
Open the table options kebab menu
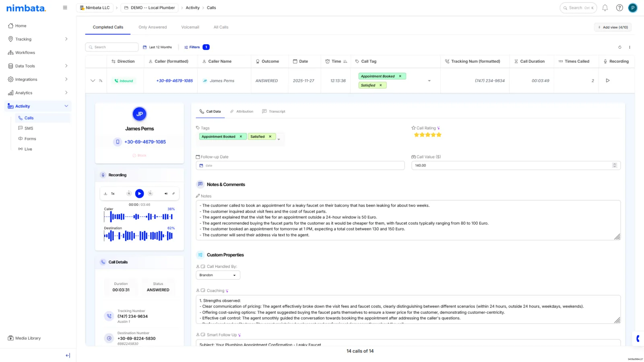pyautogui.click(x=630, y=47)
